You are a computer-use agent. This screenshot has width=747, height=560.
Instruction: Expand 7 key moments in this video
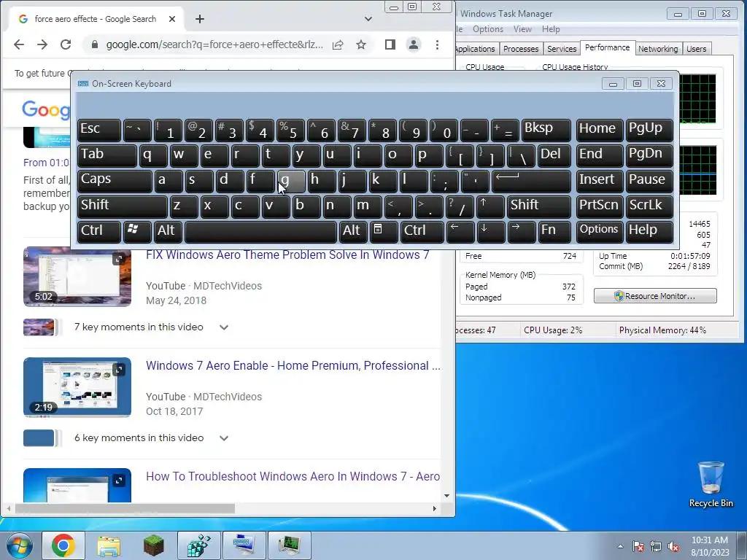224,327
